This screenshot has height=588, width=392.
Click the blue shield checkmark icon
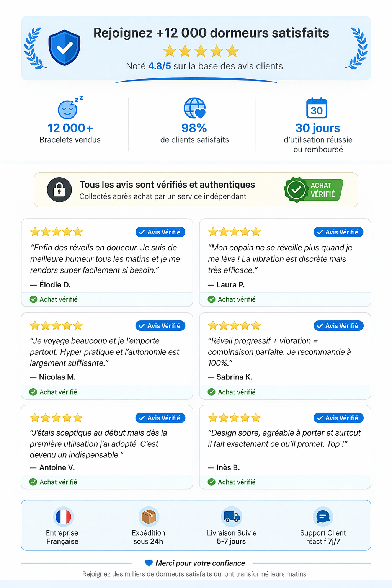(64, 47)
